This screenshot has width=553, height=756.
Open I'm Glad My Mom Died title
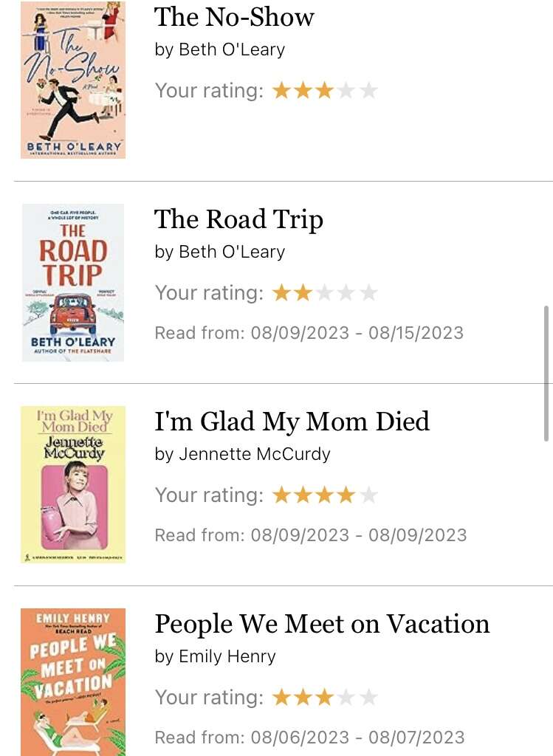292,422
